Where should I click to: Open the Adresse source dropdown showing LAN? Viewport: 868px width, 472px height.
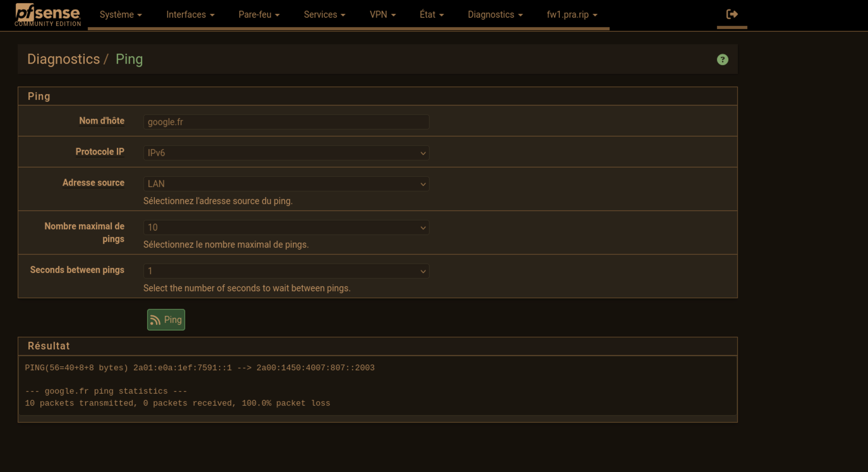click(286, 184)
